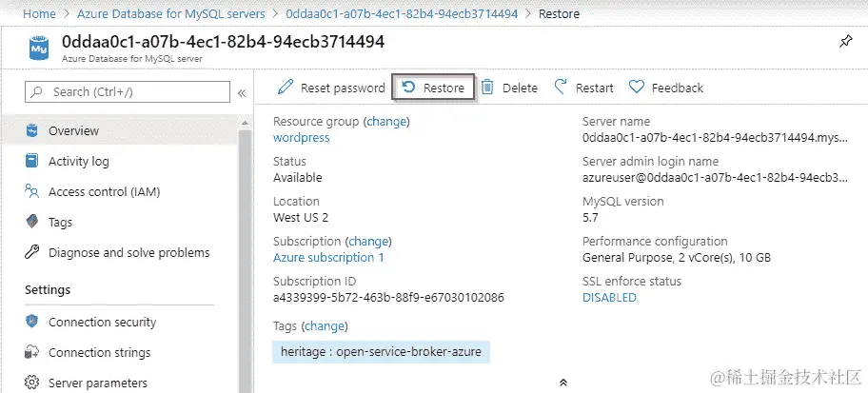This screenshot has height=393, width=868.
Task: Open Diagnose and solve problems
Action: tap(129, 253)
